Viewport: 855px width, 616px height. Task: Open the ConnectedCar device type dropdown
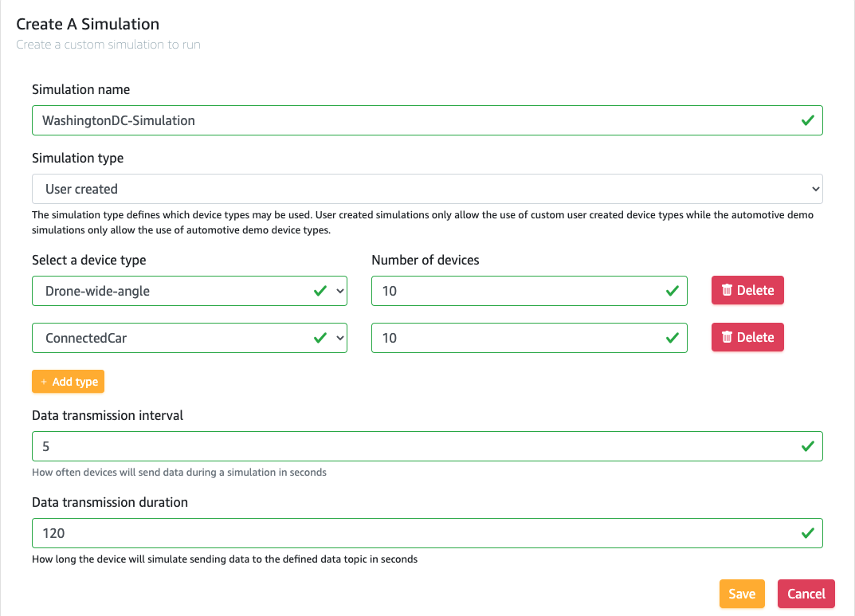338,337
